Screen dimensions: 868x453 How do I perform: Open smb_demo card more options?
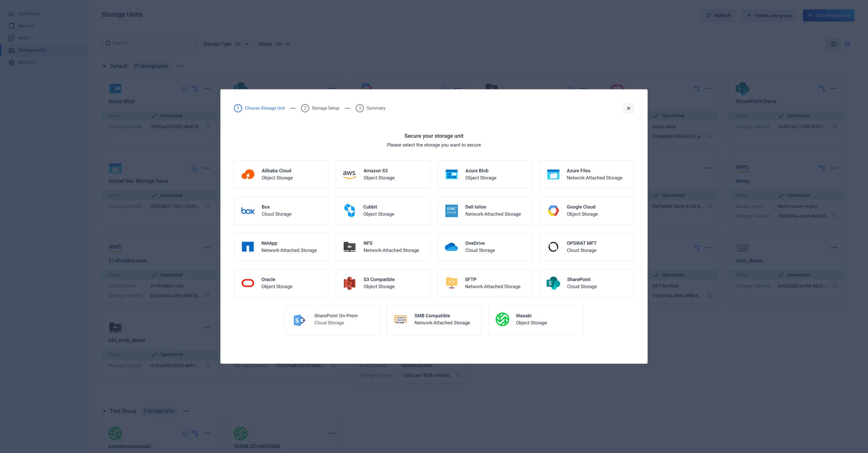click(834, 247)
